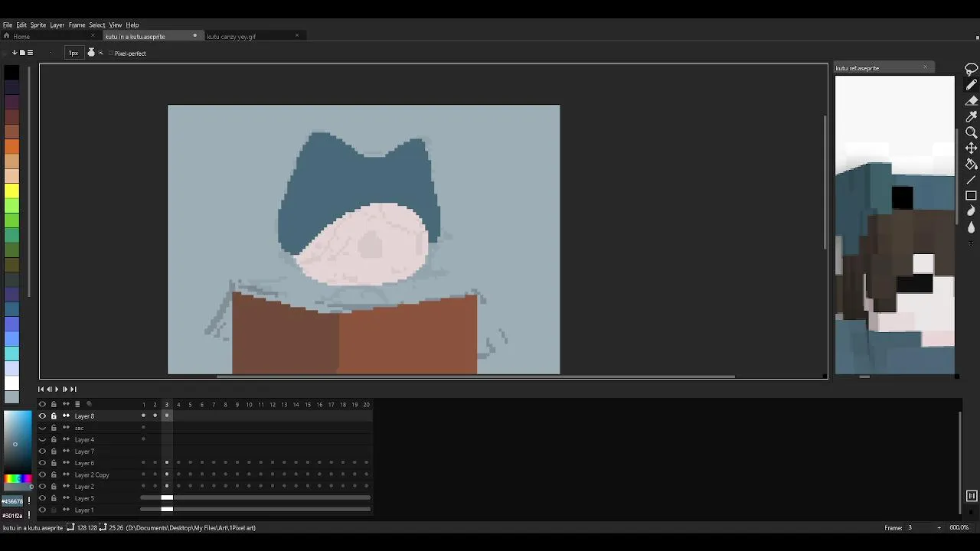
Task: Select the Contour tool
Action: [x=971, y=211]
